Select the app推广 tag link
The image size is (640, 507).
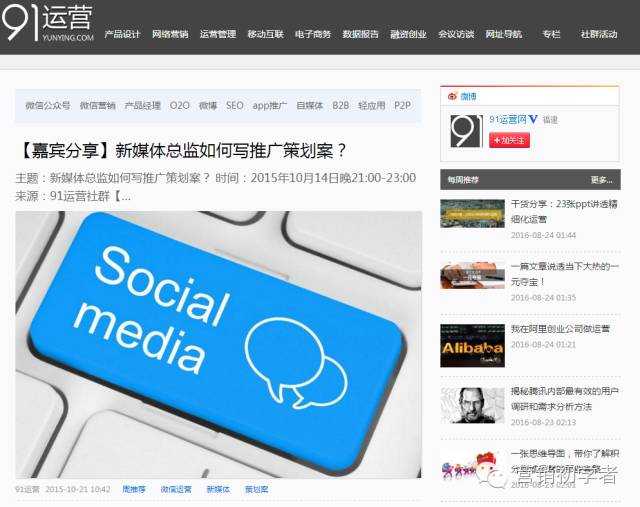[x=269, y=105]
